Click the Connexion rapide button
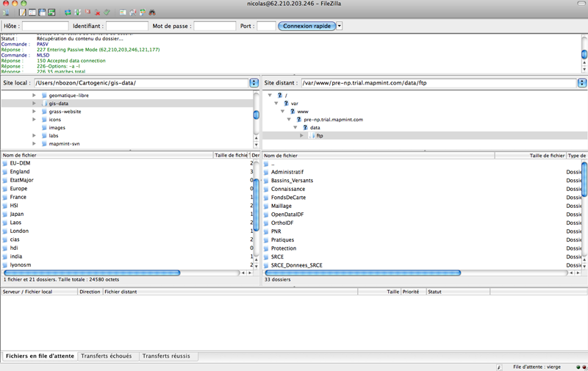588x371 pixels. click(x=306, y=26)
